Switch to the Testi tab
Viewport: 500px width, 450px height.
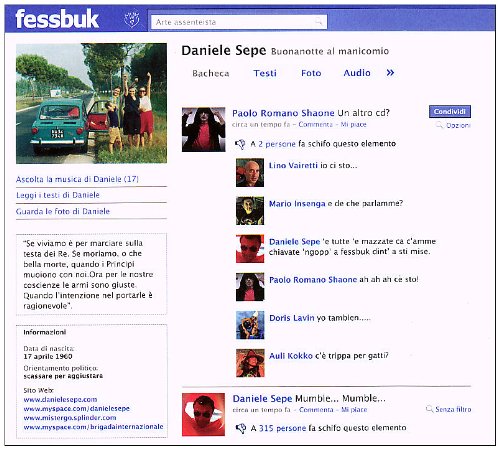tap(265, 73)
